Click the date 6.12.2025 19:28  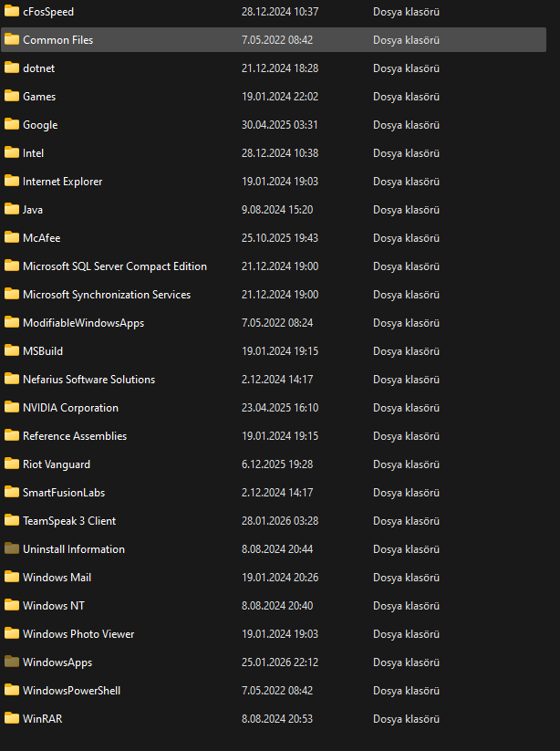277,464
